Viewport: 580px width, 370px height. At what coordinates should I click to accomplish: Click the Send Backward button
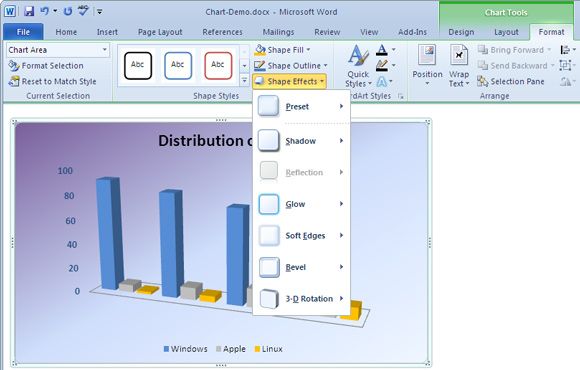click(x=516, y=65)
